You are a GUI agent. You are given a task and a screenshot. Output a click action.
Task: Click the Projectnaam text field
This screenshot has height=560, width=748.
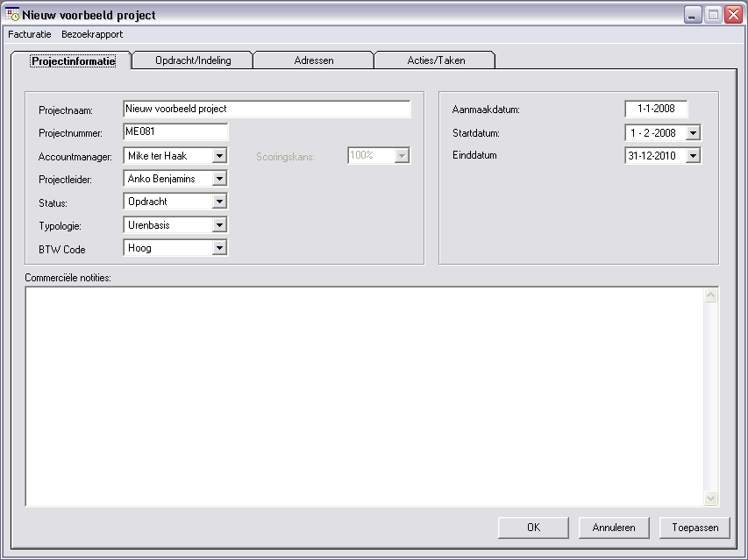point(267,110)
